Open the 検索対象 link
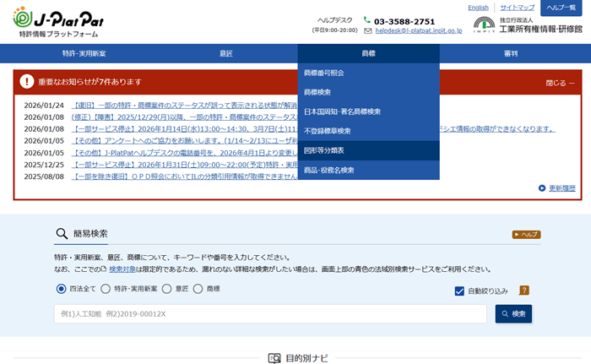Screen dimensions: 591x364 point(122,269)
